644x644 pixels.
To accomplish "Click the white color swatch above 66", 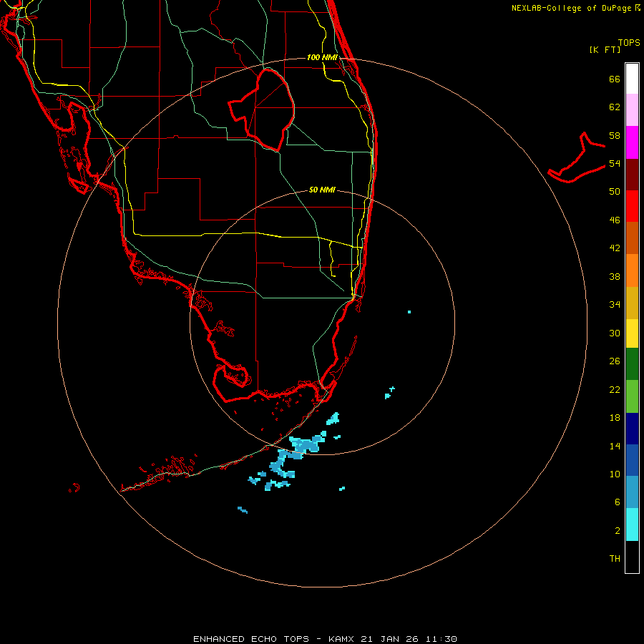I will pos(632,79).
